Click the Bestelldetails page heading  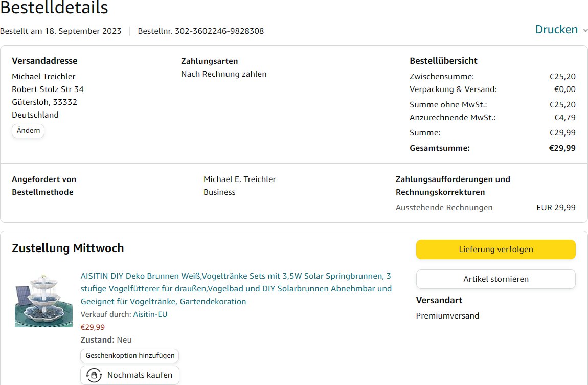(x=54, y=8)
